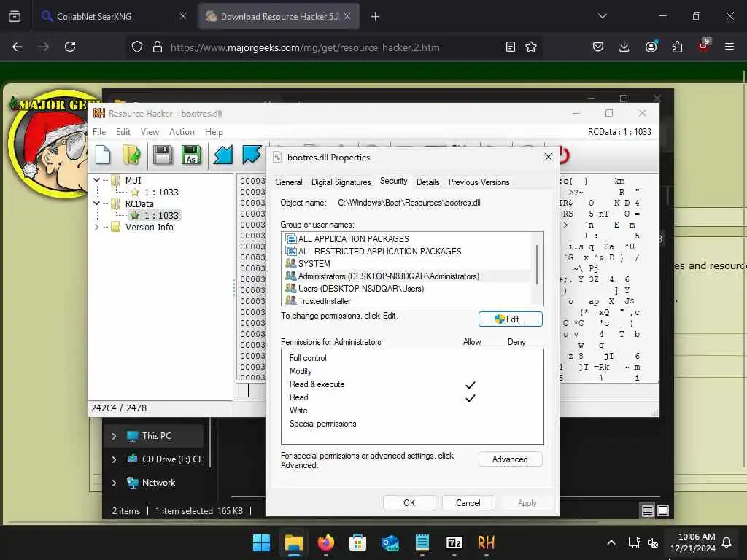747x560 pixels.
Task: Open the Pocket save icon
Action: coord(598,47)
